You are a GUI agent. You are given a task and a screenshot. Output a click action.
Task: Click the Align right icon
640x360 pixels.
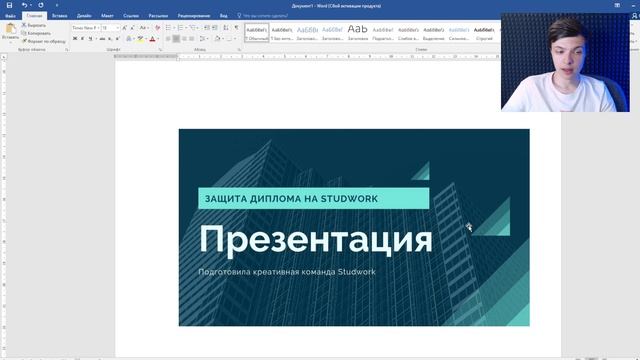click(x=184, y=39)
